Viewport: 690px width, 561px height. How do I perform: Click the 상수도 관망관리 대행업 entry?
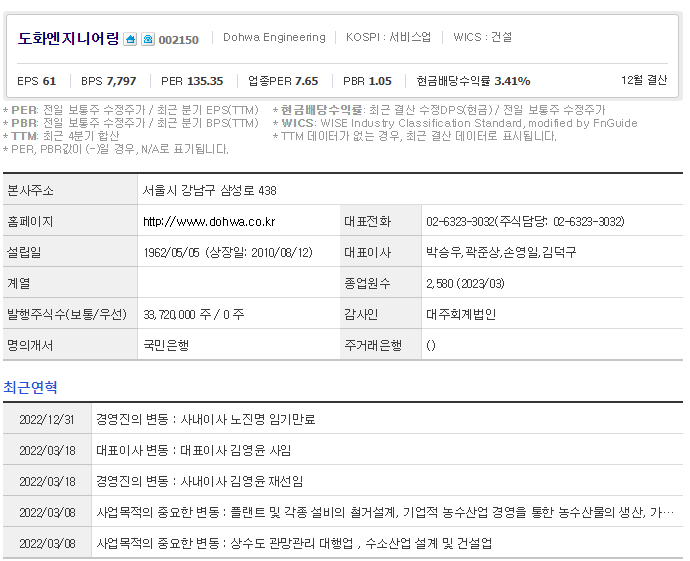point(294,543)
